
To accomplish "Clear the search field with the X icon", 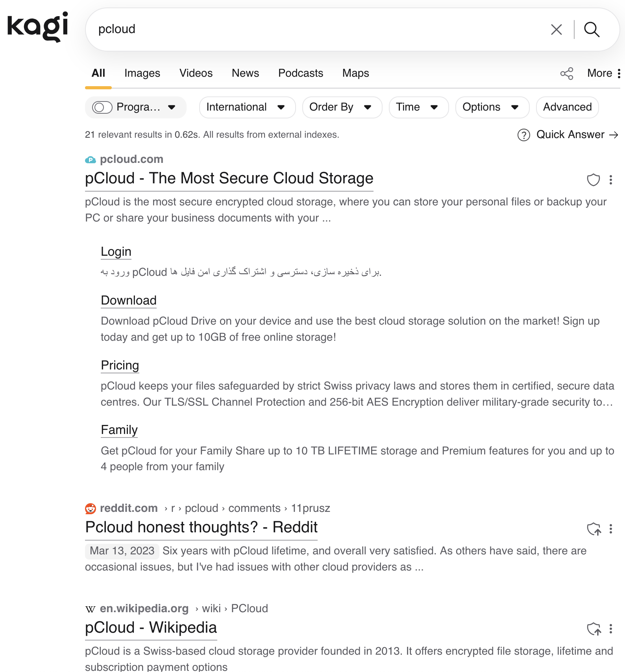I will point(556,30).
